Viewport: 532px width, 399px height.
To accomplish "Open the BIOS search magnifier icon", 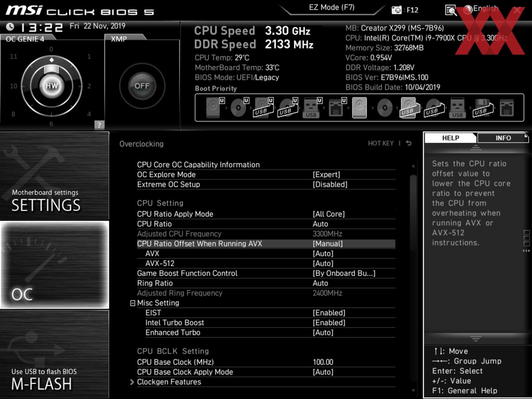I will click(x=451, y=10).
